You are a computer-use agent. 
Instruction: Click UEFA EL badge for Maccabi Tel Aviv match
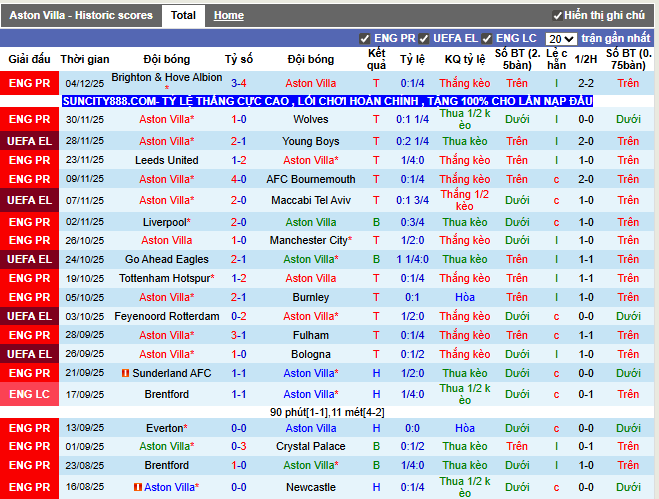pyautogui.click(x=29, y=200)
